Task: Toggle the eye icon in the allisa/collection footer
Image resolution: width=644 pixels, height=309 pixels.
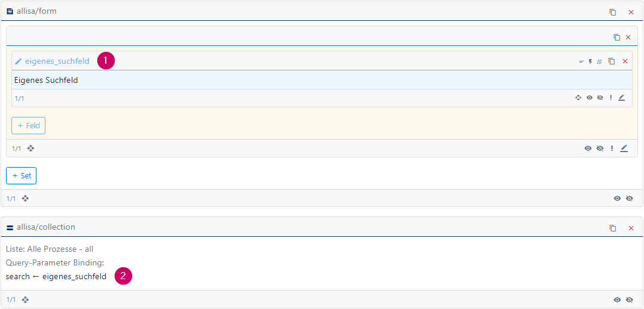Action: point(617,300)
